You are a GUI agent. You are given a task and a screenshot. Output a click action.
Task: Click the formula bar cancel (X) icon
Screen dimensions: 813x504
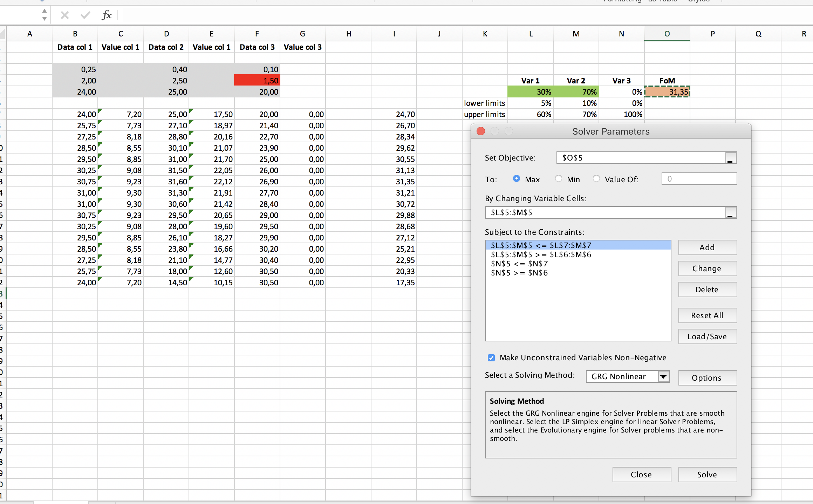pos(64,15)
